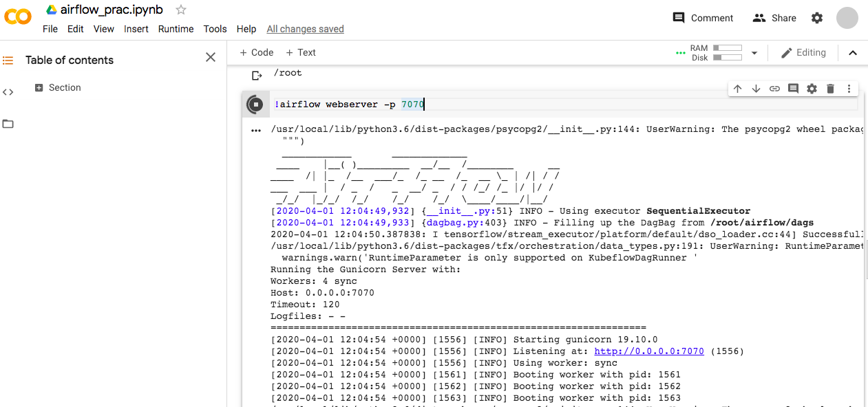Add a comment to the webserver cell

tap(793, 88)
